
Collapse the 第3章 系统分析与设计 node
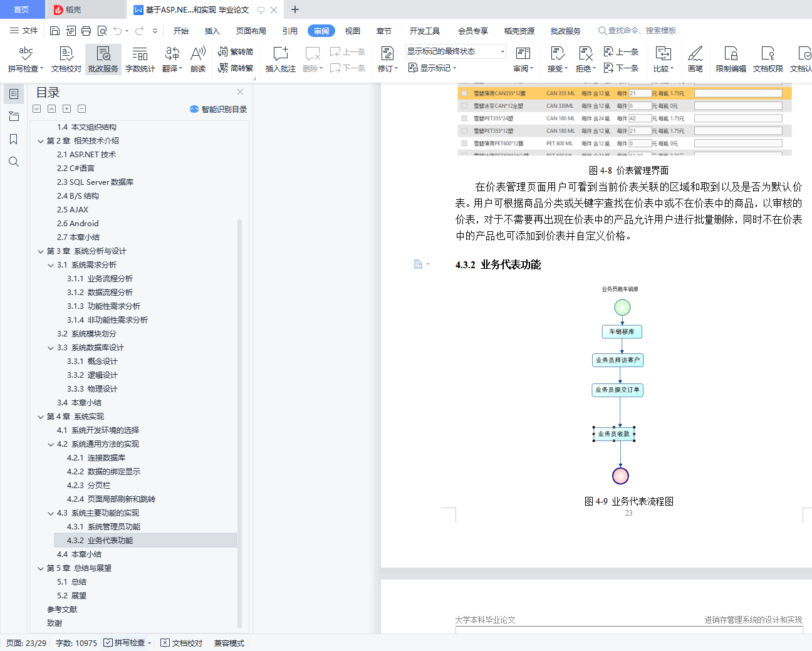(x=41, y=251)
